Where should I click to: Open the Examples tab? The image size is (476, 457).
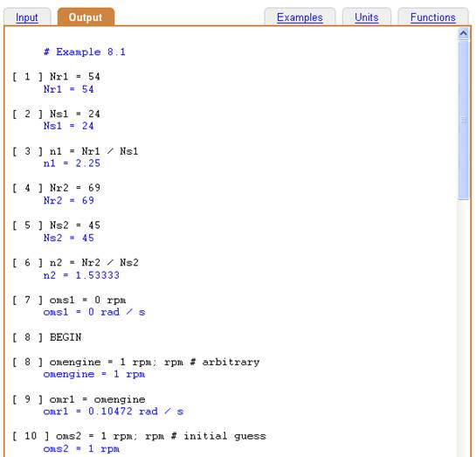[x=300, y=17]
